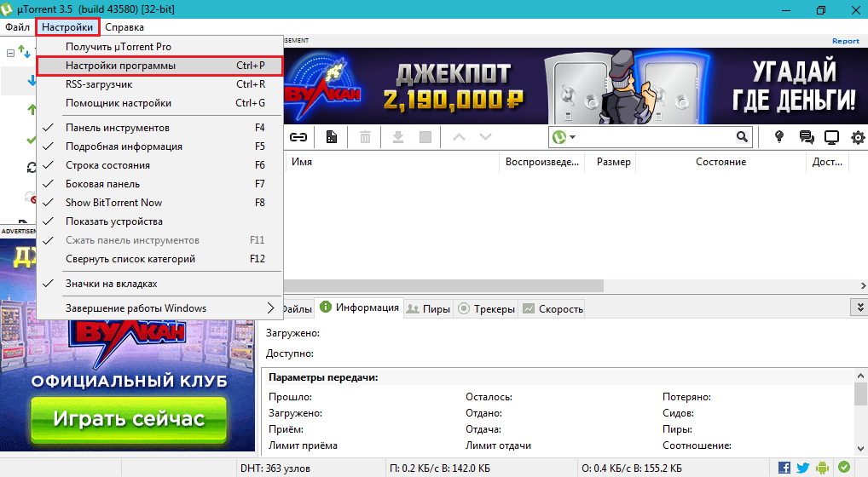The width and height of the screenshot is (868, 477).
Task: Open the settings gear icon in the toolbar
Action: tap(858, 137)
